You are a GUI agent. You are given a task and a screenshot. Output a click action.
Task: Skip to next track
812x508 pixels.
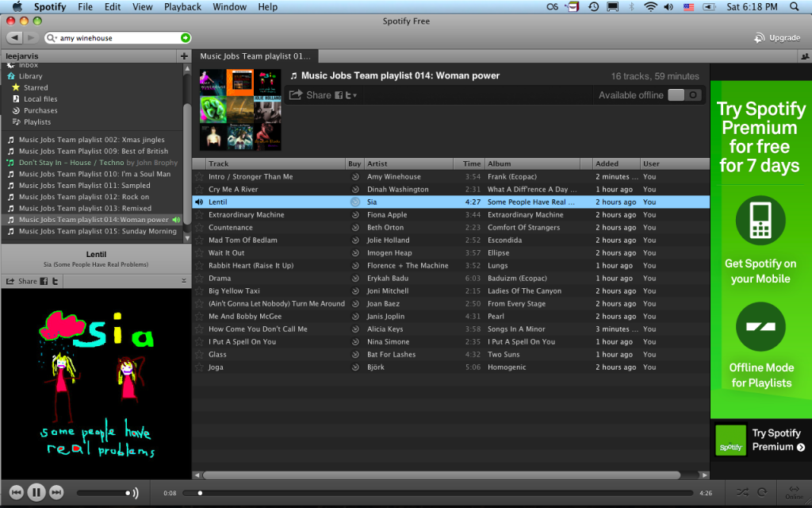coord(56,492)
